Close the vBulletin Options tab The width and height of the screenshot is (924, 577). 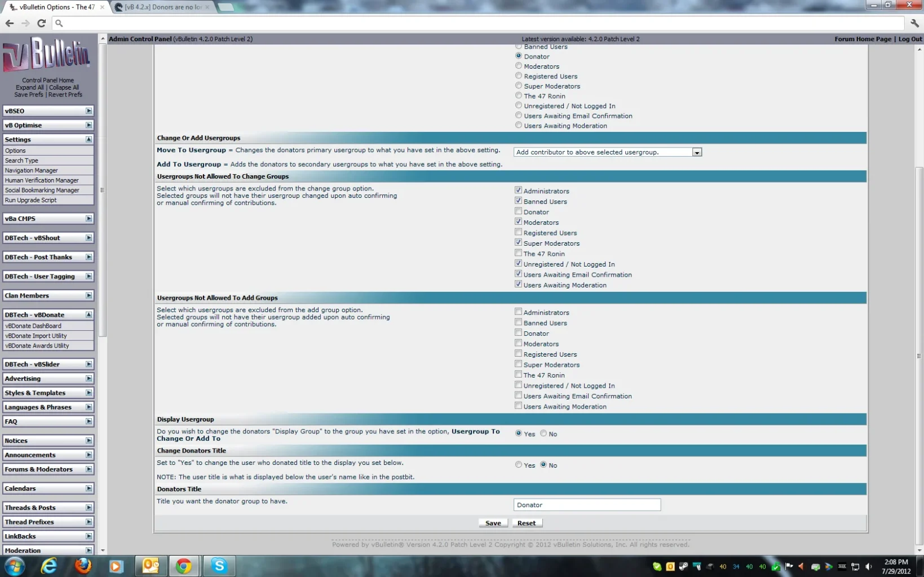coord(102,7)
